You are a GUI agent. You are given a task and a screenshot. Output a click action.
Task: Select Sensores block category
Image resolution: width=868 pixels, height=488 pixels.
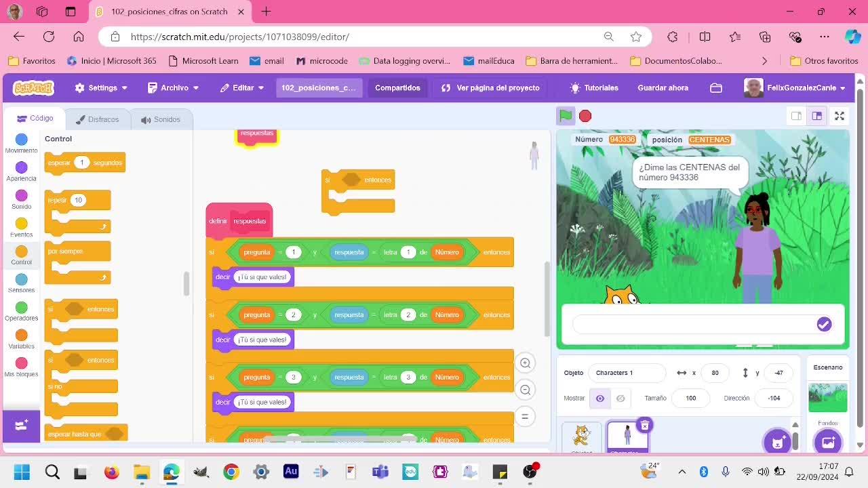pyautogui.click(x=21, y=283)
